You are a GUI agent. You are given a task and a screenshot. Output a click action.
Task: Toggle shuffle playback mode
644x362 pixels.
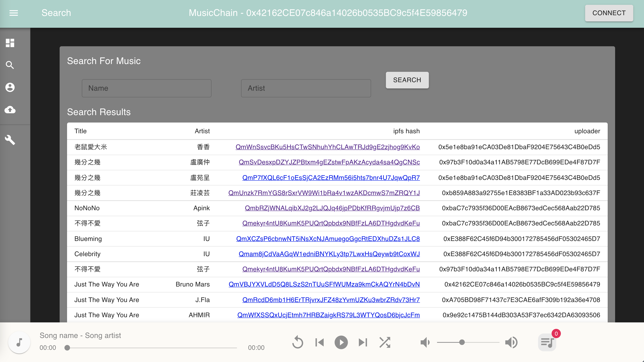coord(385,342)
